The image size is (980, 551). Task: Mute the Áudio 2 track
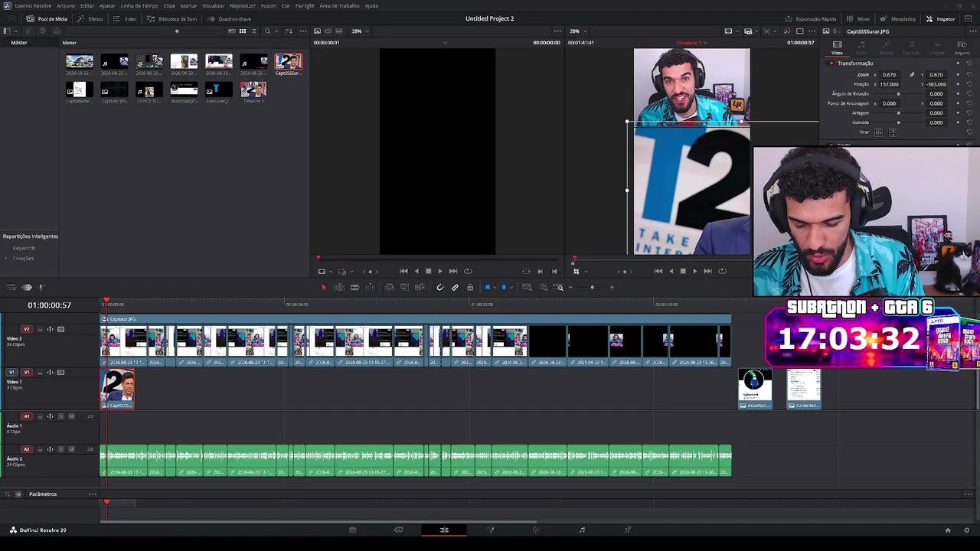pos(71,449)
